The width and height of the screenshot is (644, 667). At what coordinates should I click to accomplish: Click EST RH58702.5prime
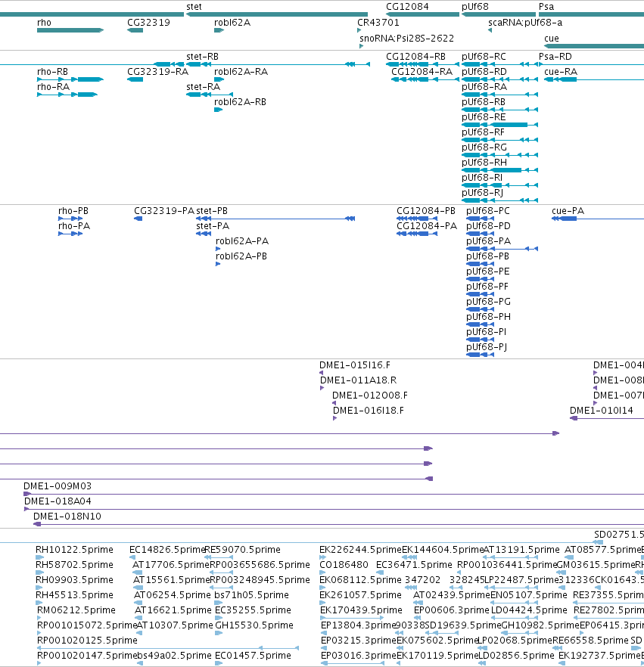coord(39,572)
